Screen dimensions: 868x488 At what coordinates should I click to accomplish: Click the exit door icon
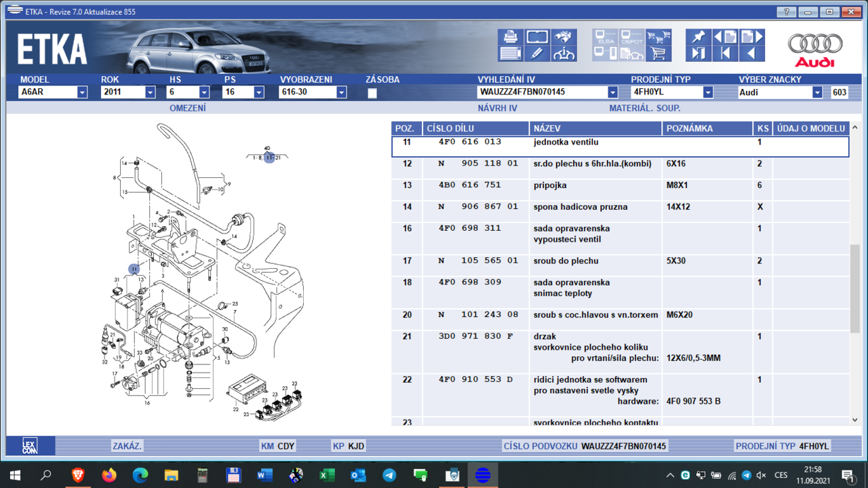pyautogui.click(x=698, y=53)
